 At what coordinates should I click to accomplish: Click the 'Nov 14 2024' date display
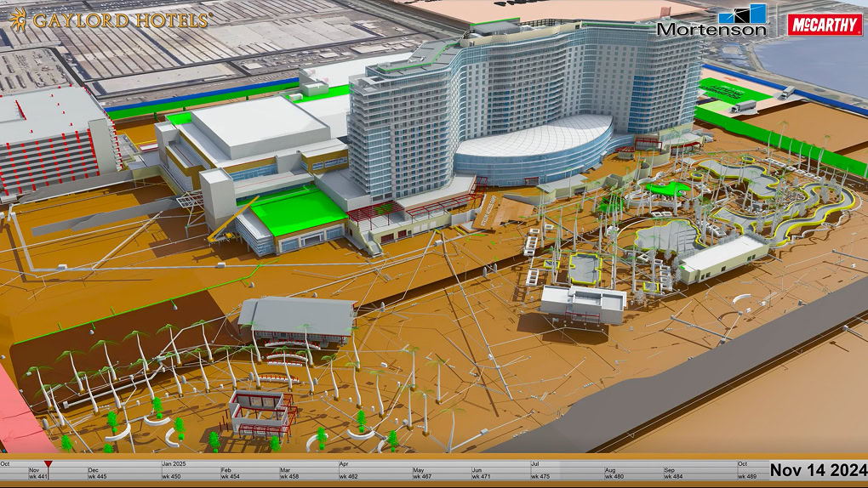coord(819,470)
